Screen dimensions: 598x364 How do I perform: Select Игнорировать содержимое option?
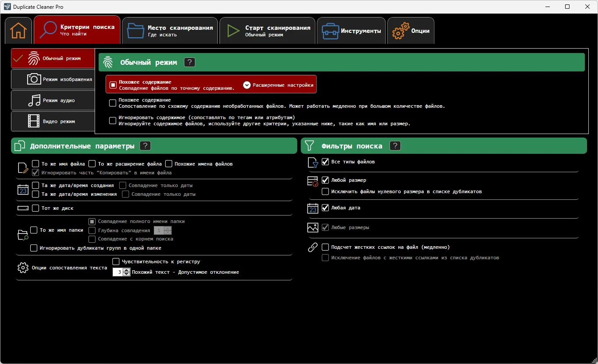point(113,120)
